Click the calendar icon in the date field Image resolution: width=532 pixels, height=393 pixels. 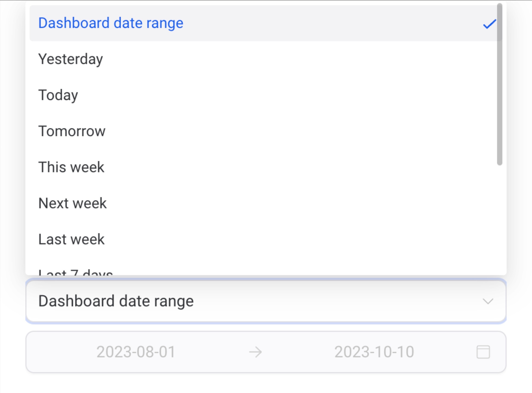[483, 352]
